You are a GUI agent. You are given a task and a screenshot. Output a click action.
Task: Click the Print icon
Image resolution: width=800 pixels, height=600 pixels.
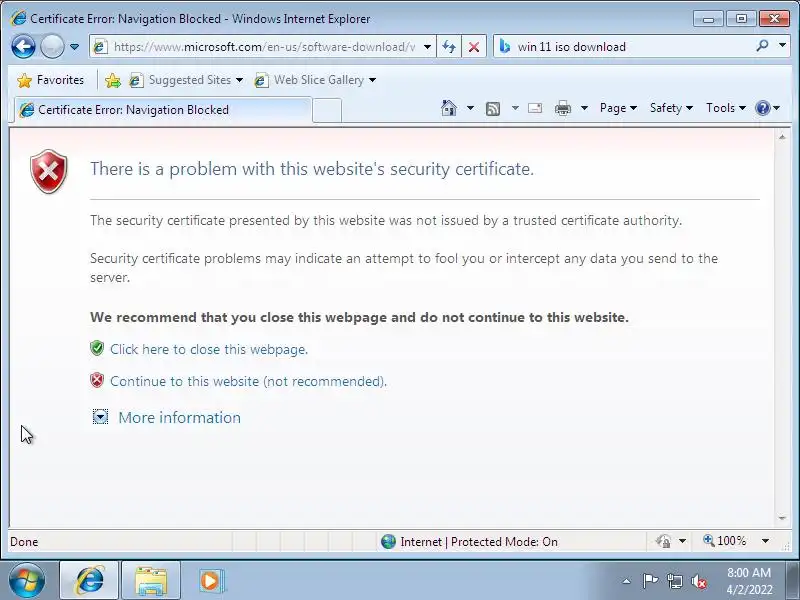coord(563,108)
